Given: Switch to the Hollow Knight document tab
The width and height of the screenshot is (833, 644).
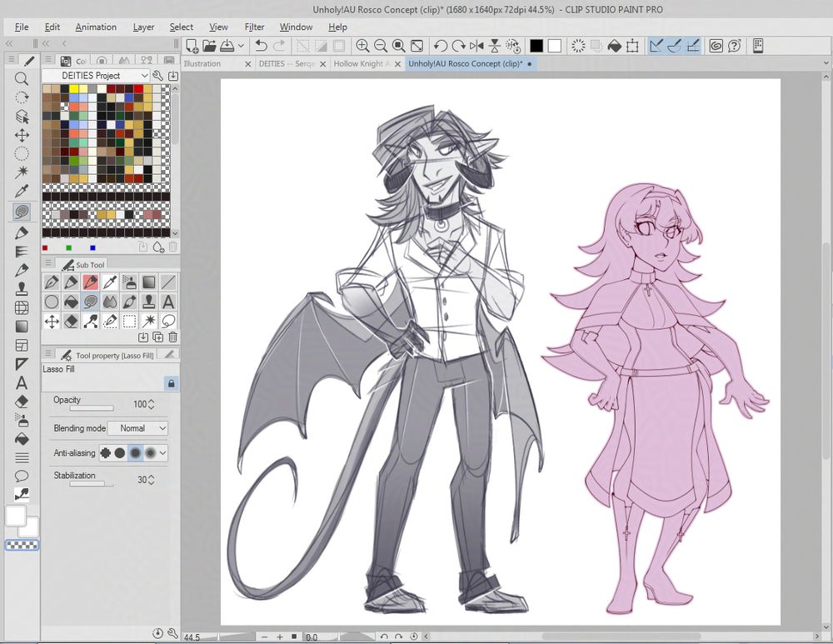Looking at the screenshot, I should point(362,63).
